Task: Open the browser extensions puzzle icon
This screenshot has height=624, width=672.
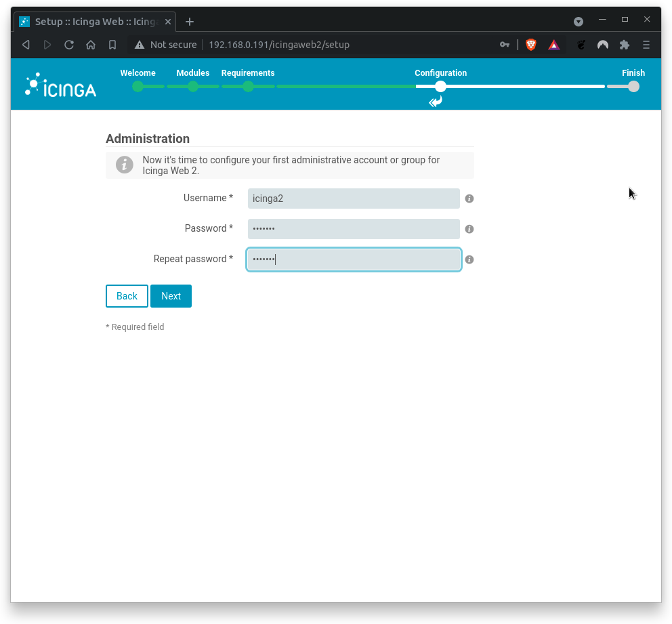Action: click(x=624, y=45)
